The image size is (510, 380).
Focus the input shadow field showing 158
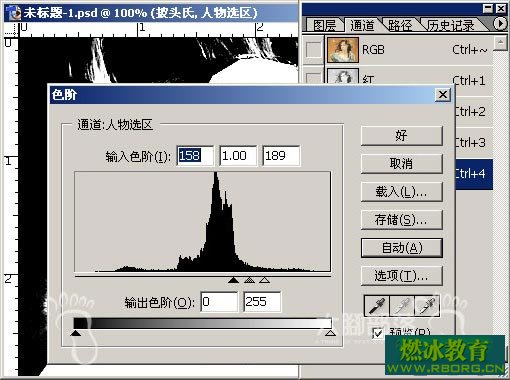click(195, 156)
